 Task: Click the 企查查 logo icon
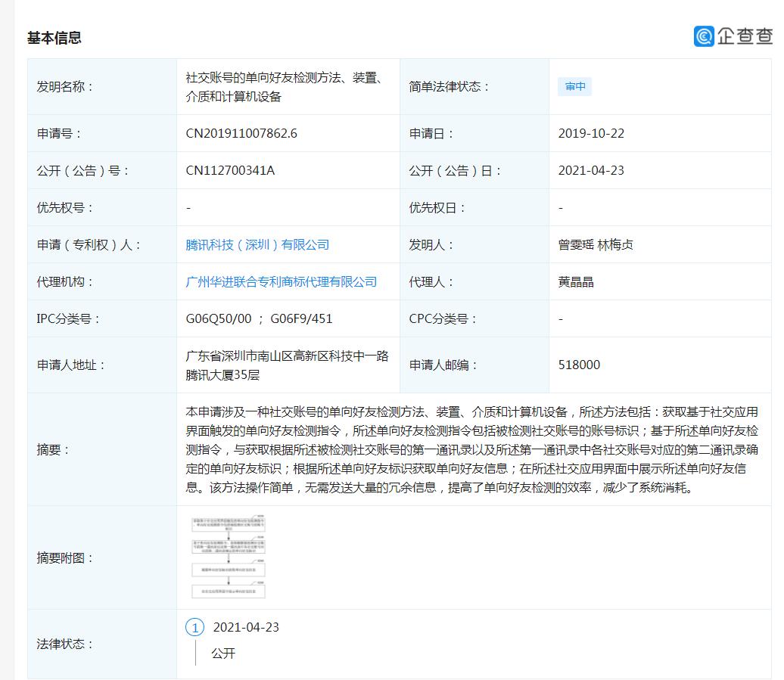pos(702,33)
